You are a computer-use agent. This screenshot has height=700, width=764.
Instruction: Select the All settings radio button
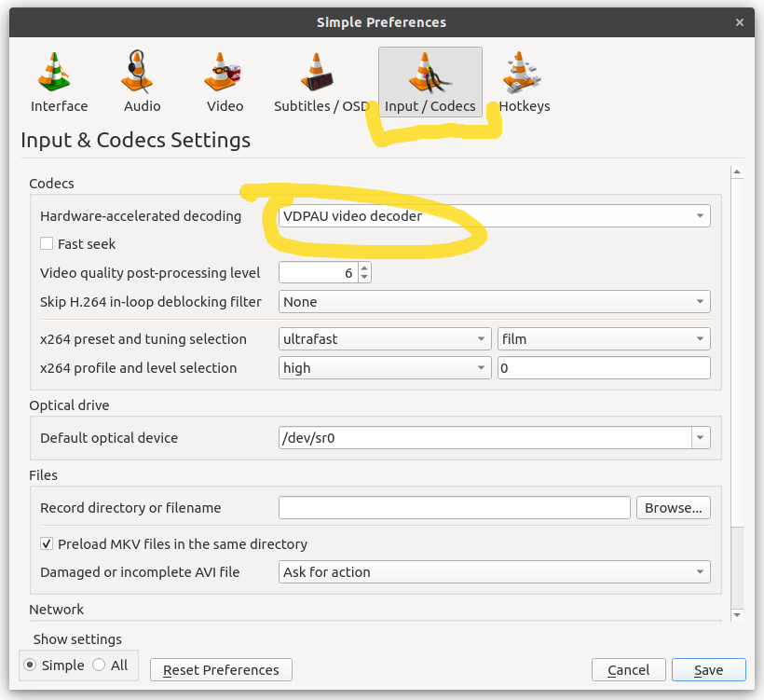(x=101, y=665)
